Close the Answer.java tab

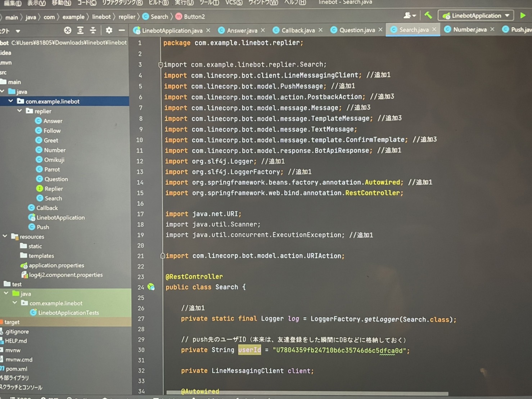coord(263,30)
